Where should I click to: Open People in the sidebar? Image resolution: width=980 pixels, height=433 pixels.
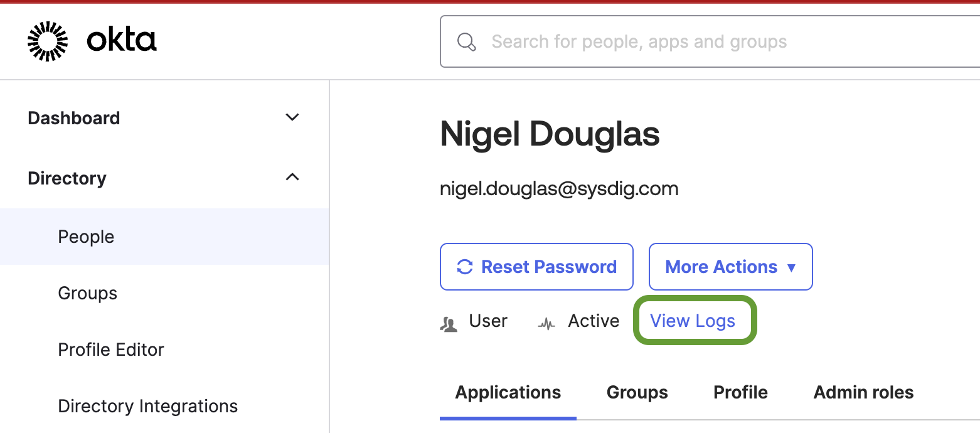86,237
